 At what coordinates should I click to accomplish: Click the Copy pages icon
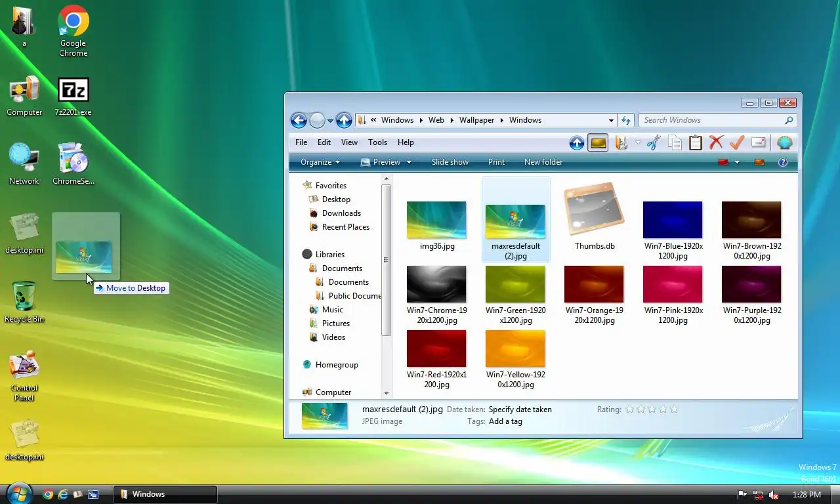pos(675,142)
